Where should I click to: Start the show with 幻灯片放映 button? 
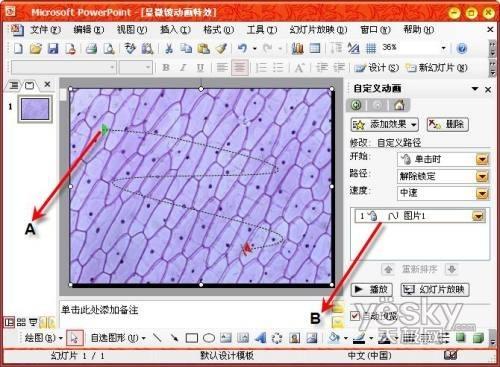pos(434,289)
